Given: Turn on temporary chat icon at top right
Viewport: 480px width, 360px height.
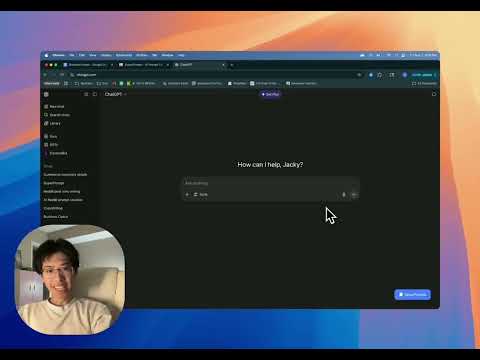Looking at the screenshot, I should 434,94.
